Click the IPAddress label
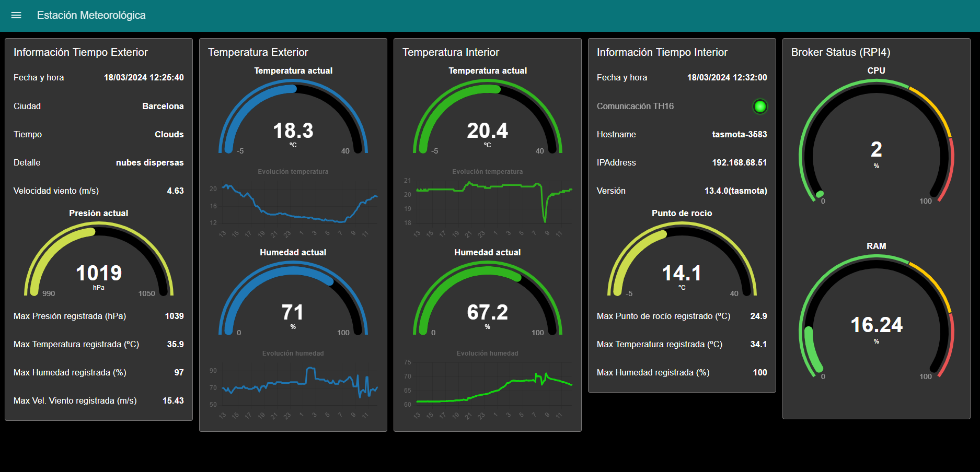This screenshot has width=980, height=472. pos(616,162)
